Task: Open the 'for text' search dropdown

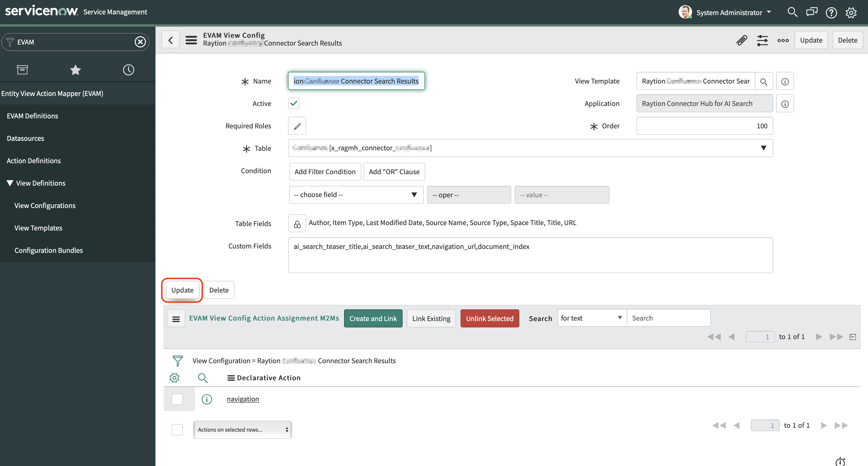Action: point(591,318)
